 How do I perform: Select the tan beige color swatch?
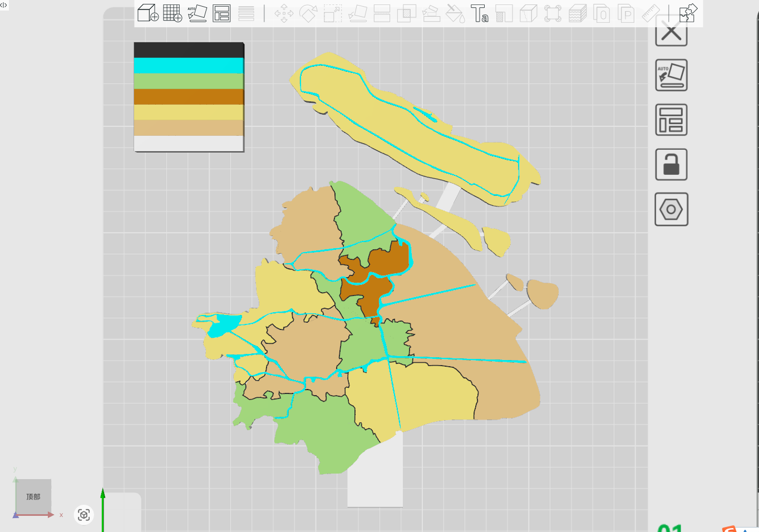pyautogui.click(x=189, y=128)
